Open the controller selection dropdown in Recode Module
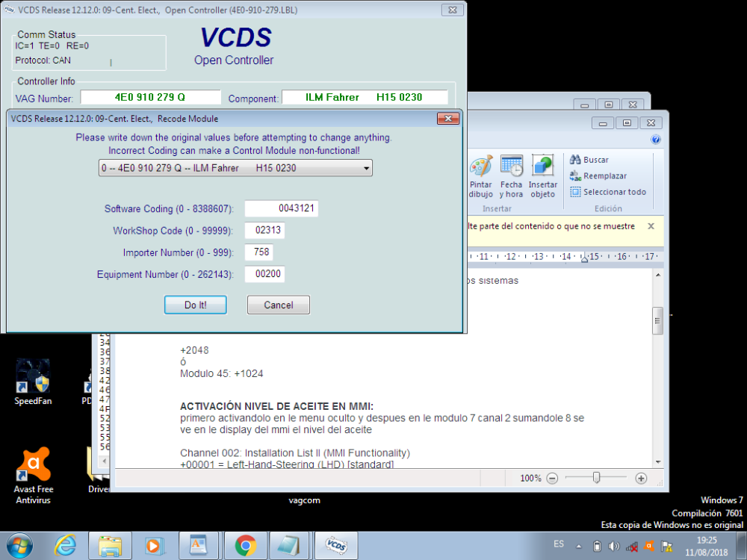Viewport: 747px width, 560px height. pos(235,168)
